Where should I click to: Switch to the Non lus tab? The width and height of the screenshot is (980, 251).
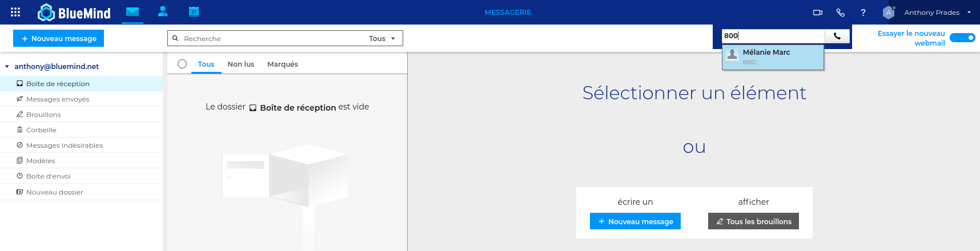241,64
